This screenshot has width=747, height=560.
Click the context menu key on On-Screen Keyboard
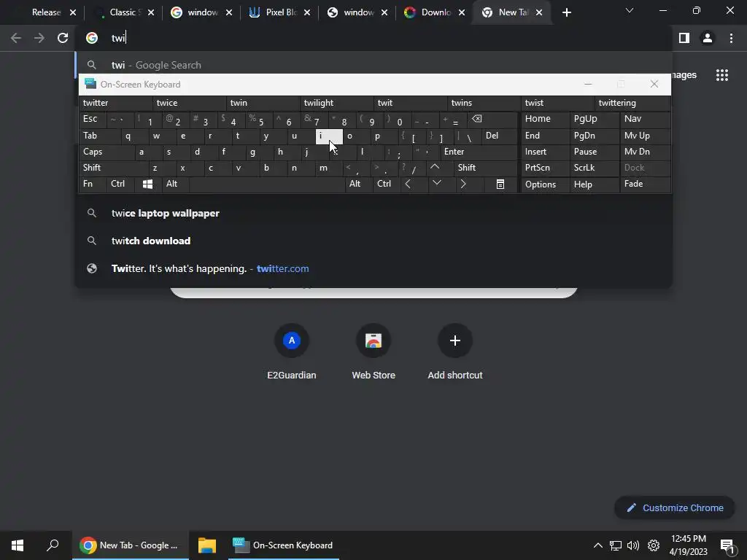coord(500,184)
